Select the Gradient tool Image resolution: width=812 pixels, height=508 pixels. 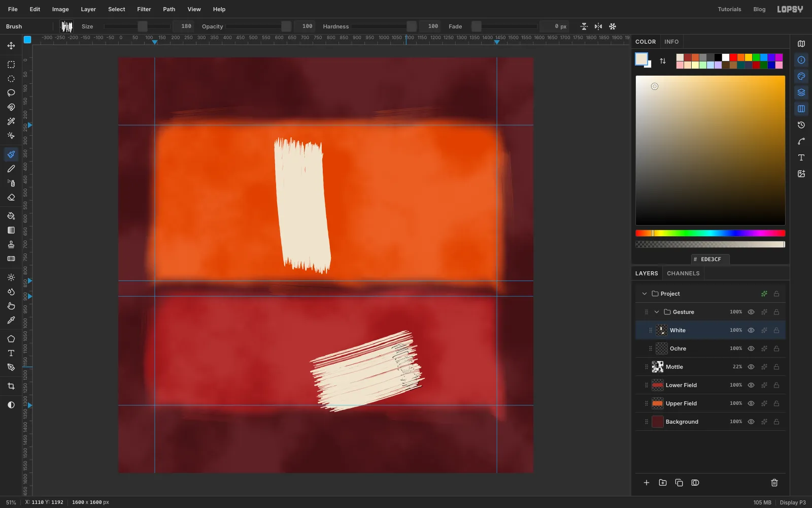(11, 230)
